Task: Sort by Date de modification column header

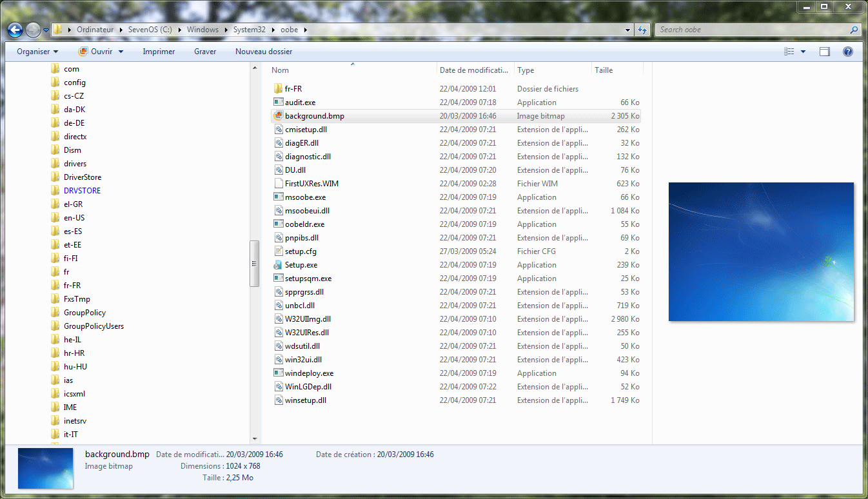Action: pyautogui.click(x=475, y=70)
